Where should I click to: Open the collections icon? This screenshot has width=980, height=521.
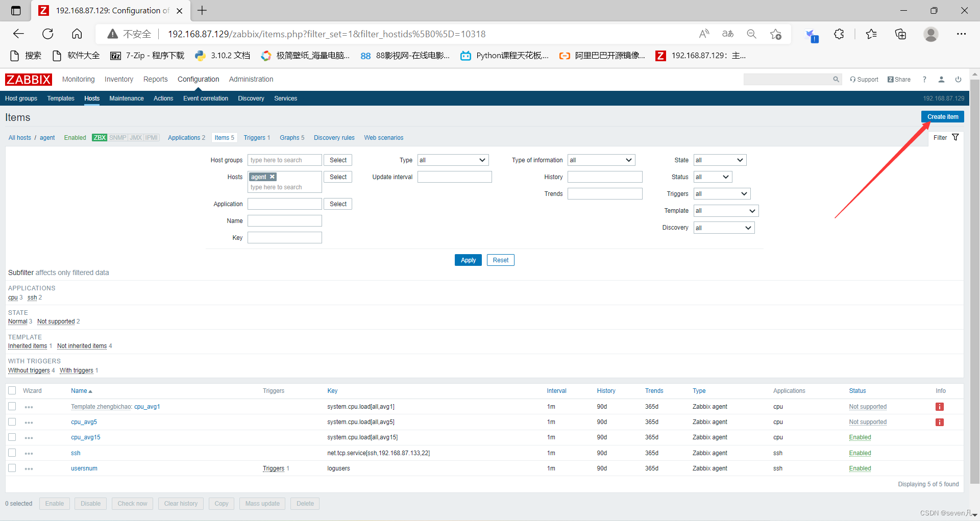[x=901, y=34]
